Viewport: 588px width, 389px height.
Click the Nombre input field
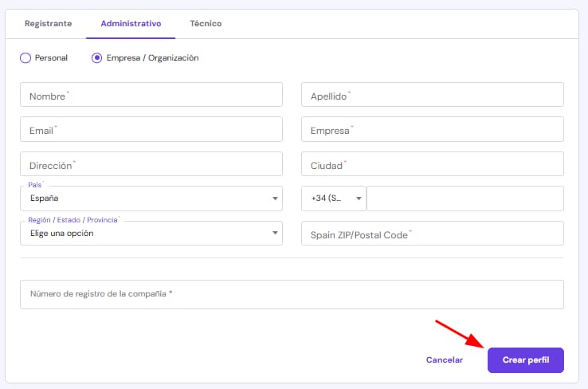151,95
